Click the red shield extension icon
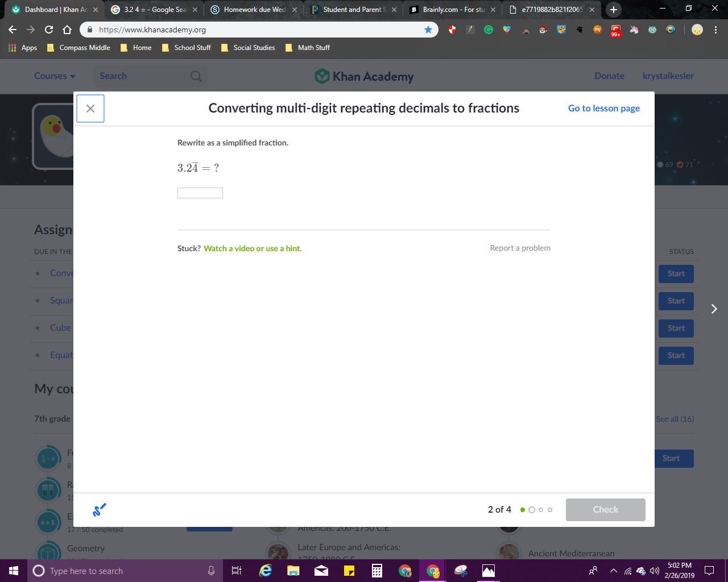This screenshot has height=582, width=728. 452,30
